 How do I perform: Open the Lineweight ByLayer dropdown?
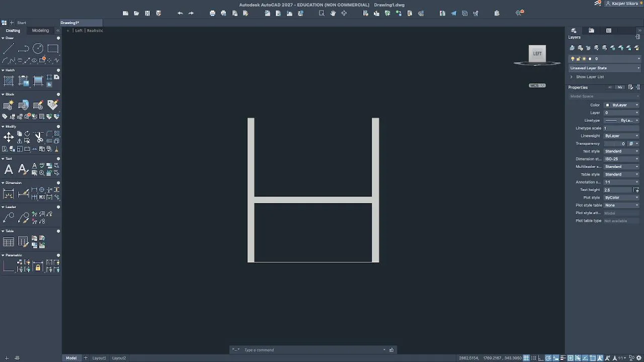click(x=621, y=136)
